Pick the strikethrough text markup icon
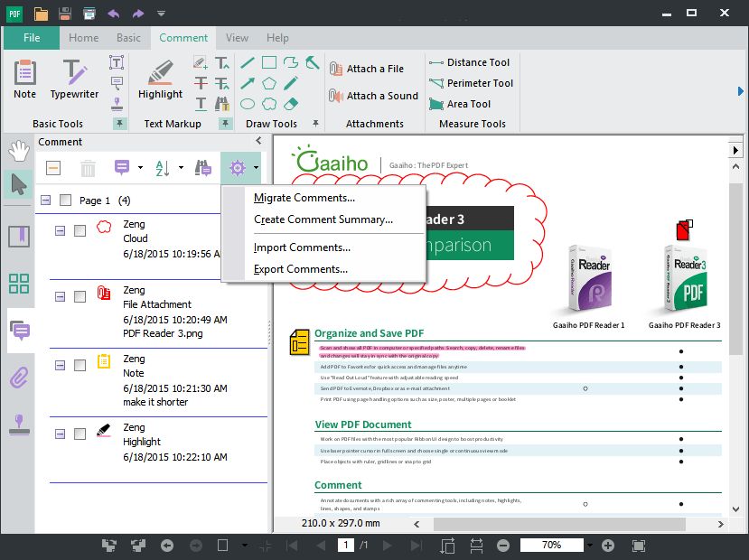The height and width of the screenshot is (560, 749). tap(201, 83)
